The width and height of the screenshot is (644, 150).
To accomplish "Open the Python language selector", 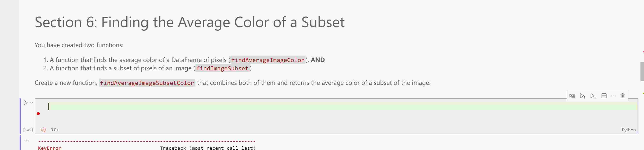I will [628, 130].
